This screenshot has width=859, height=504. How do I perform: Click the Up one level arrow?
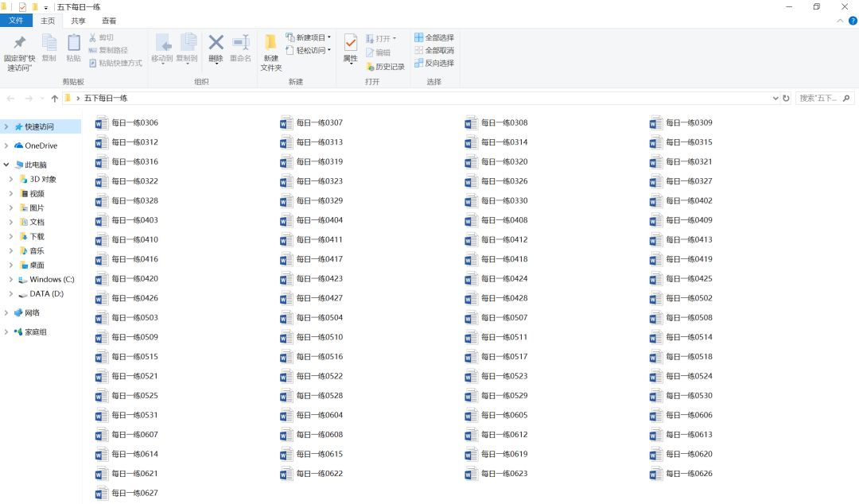coord(54,98)
